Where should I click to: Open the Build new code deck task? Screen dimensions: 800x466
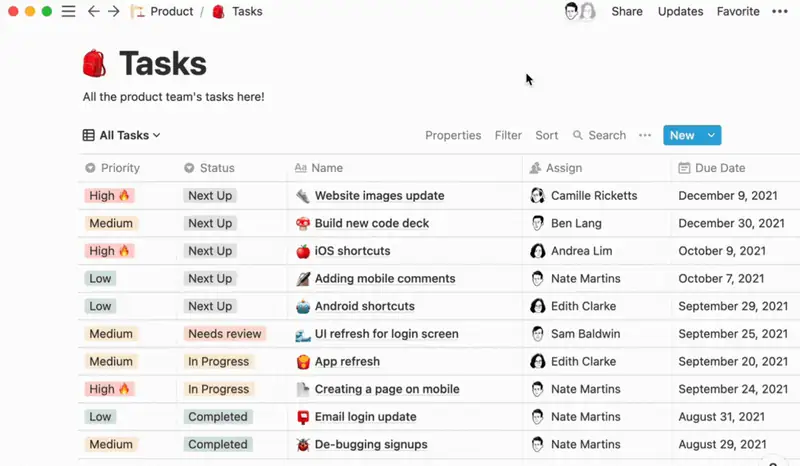click(372, 223)
